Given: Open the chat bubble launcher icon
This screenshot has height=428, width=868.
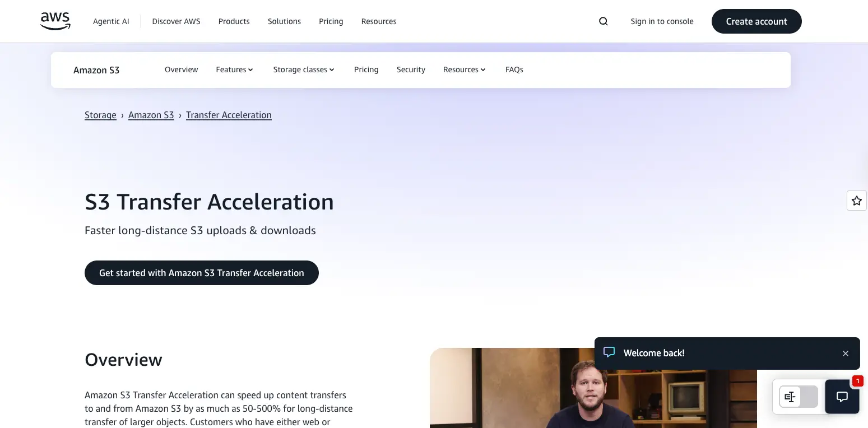Looking at the screenshot, I should [842, 397].
